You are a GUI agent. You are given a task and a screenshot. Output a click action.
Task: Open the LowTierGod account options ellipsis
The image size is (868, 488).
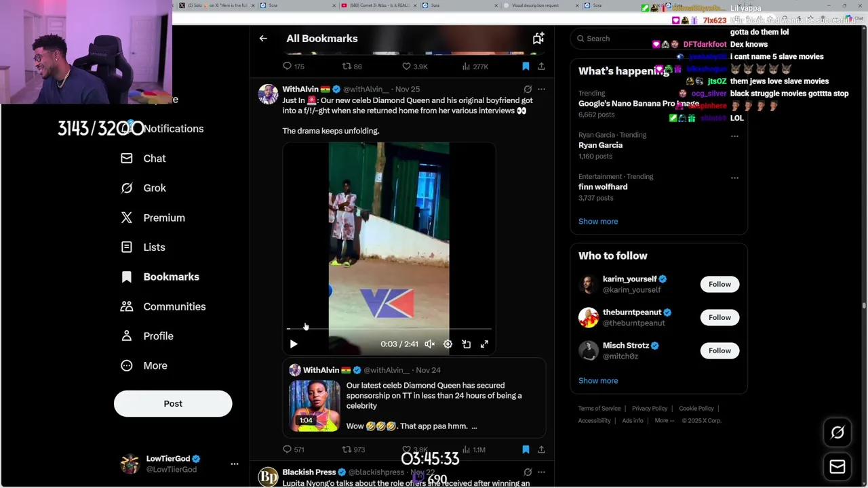click(x=235, y=464)
